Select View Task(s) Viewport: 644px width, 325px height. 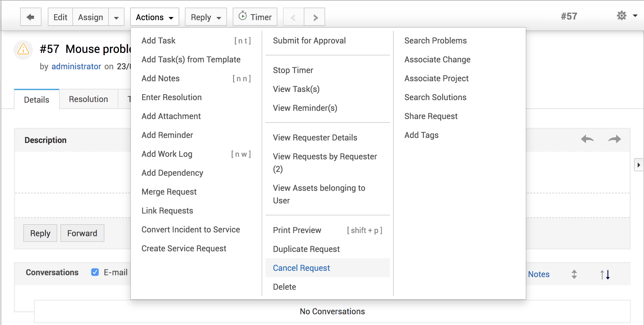pos(328,89)
